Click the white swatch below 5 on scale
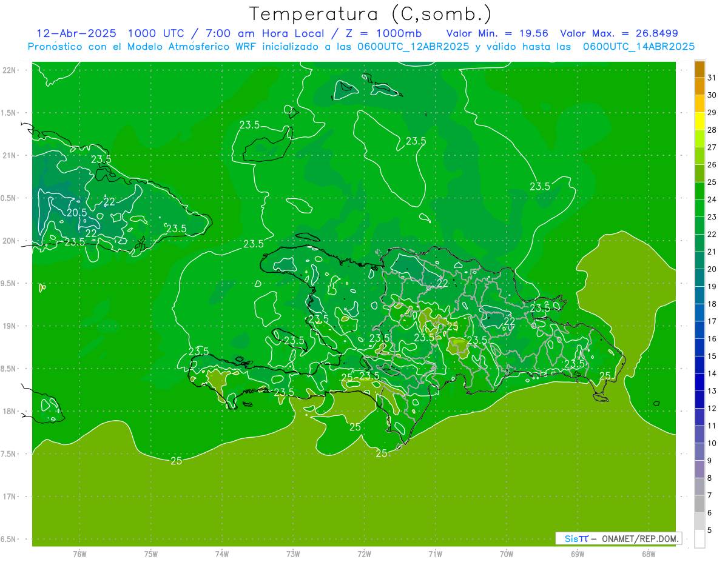 click(699, 539)
